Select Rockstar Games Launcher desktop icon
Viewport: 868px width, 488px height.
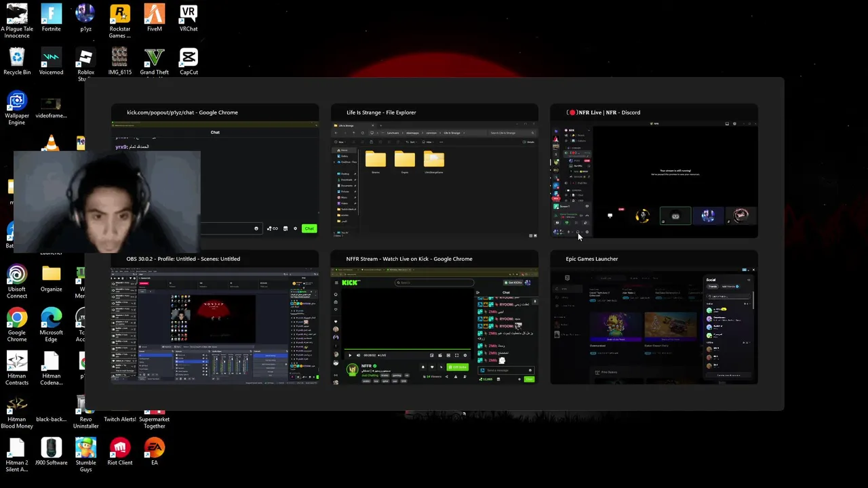[x=120, y=21]
